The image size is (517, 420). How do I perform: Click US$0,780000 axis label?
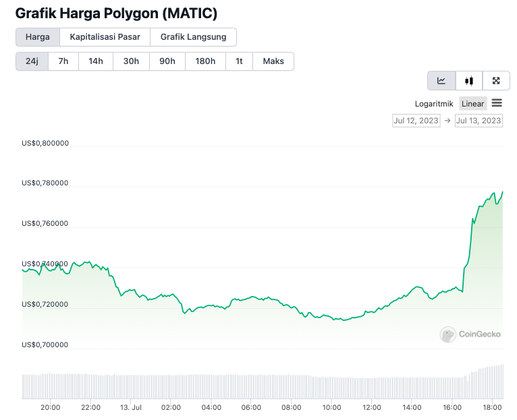click(45, 183)
